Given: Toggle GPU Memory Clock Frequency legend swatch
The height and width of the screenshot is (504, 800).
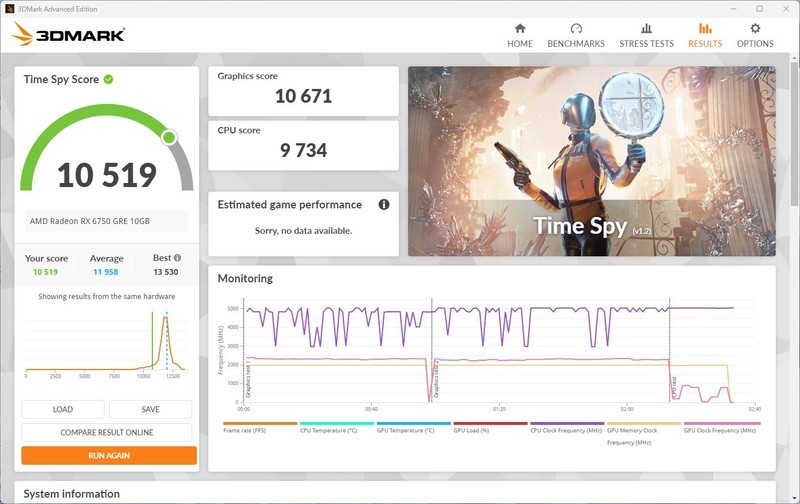Looking at the screenshot, I should [x=644, y=423].
